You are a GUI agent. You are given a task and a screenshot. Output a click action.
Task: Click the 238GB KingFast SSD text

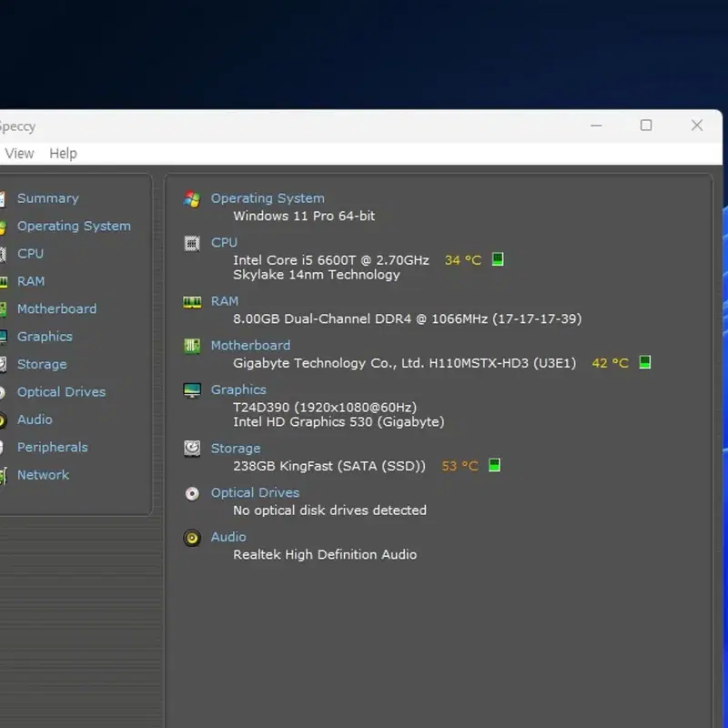click(x=329, y=466)
